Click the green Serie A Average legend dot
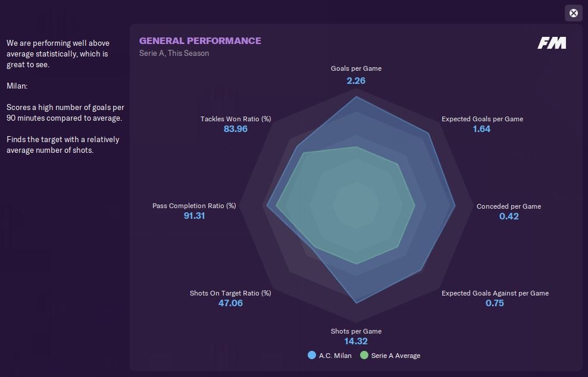This screenshot has width=588, height=377. 363,356
